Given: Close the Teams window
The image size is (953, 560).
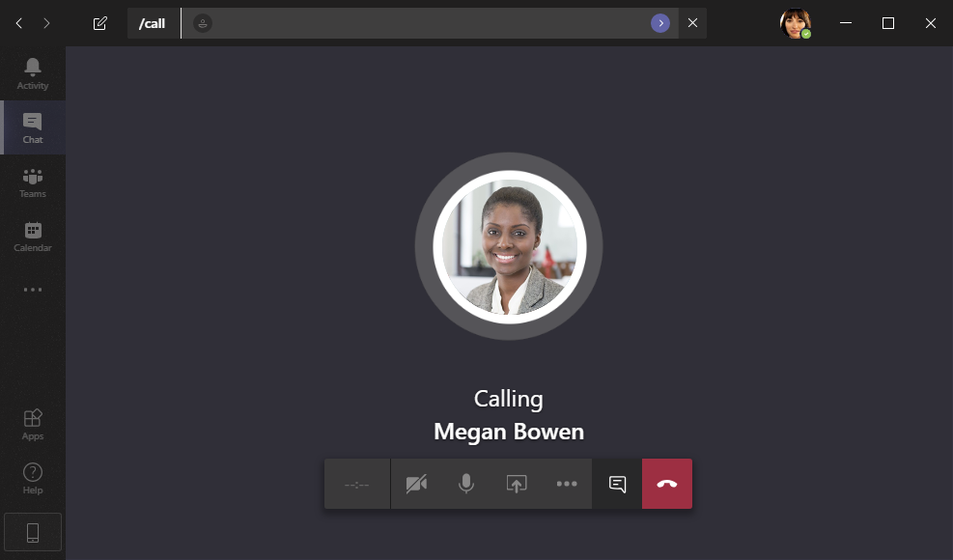Looking at the screenshot, I should pyautogui.click(x=931, y=23).
